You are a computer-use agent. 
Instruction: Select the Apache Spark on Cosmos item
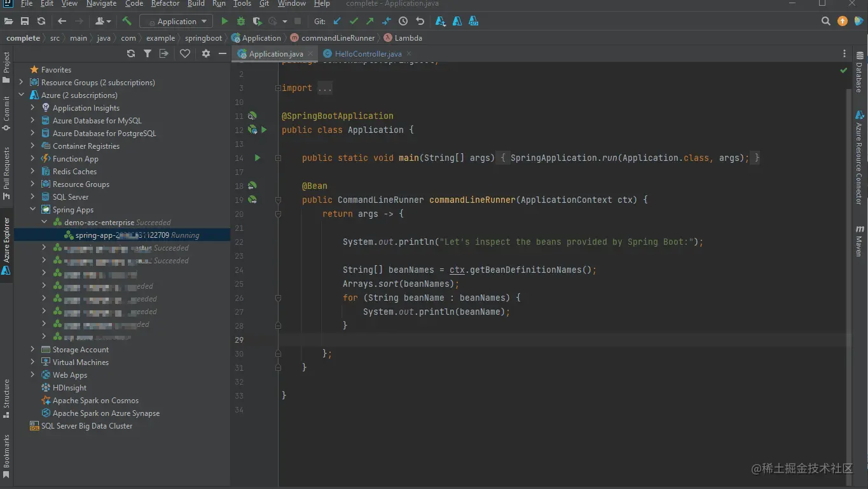coord(95,401)
